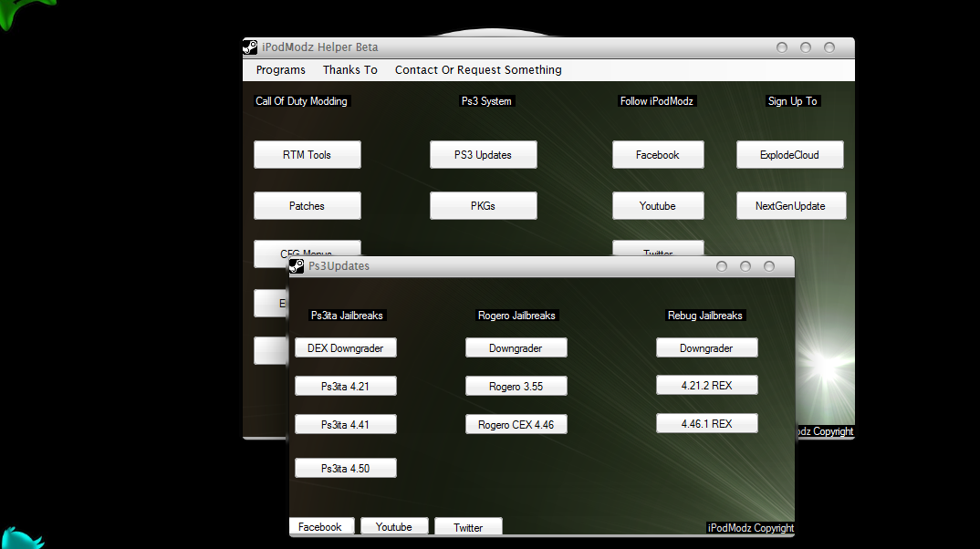Screen dimensions: 980x549
Task: Click the DEX Downgrader button
Action: 346,347
